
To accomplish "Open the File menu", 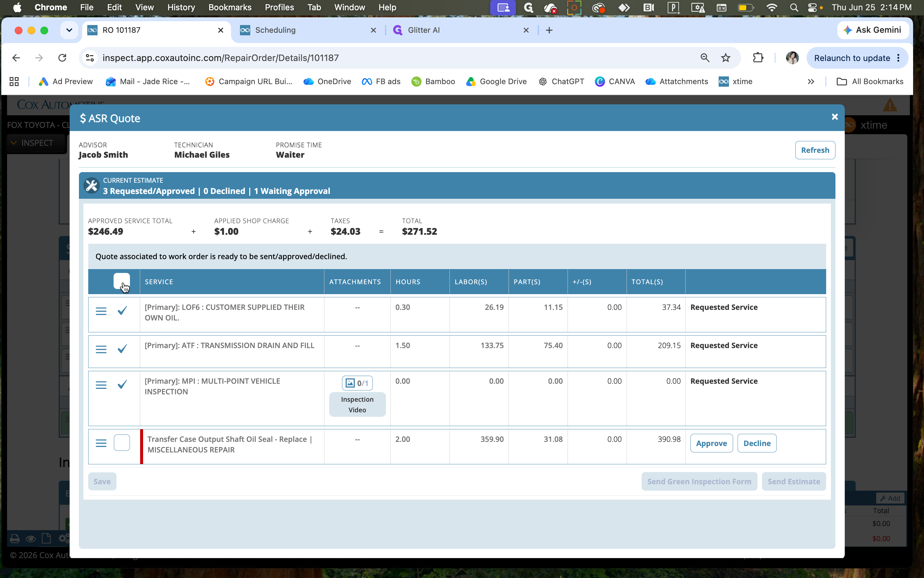I will coord(87,8).
